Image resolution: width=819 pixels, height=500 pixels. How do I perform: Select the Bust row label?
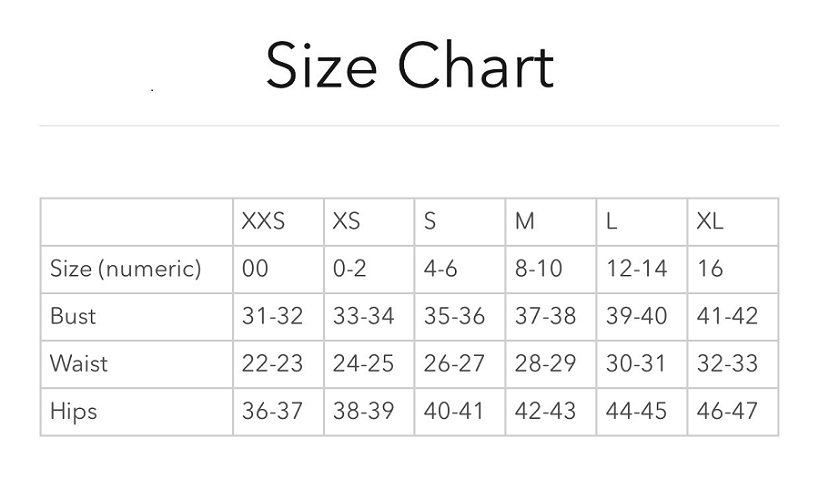pyautogui.click(x=73, y=316)
